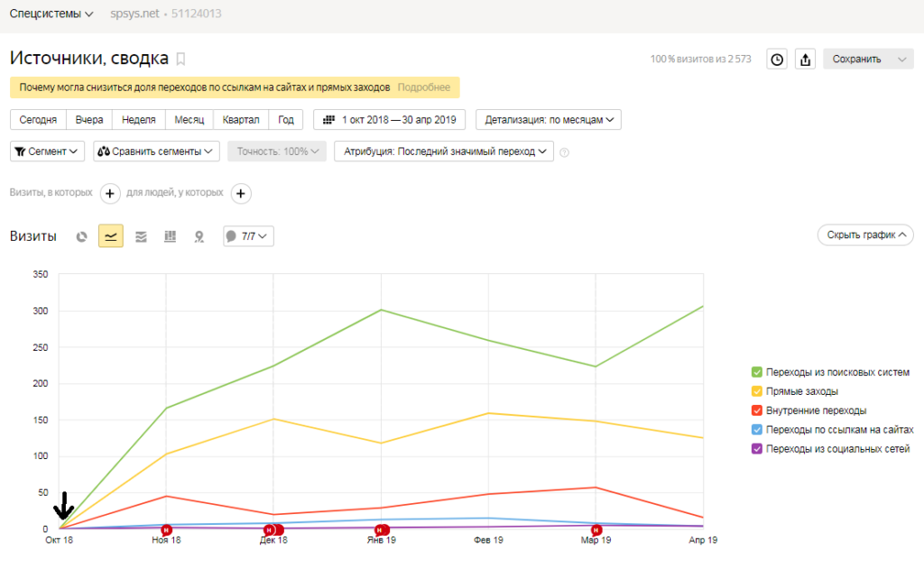Open date range 1 окт 2018 — 30 апр 2019
The height and width of the screenshot is (569, 924).
point(389,120)
